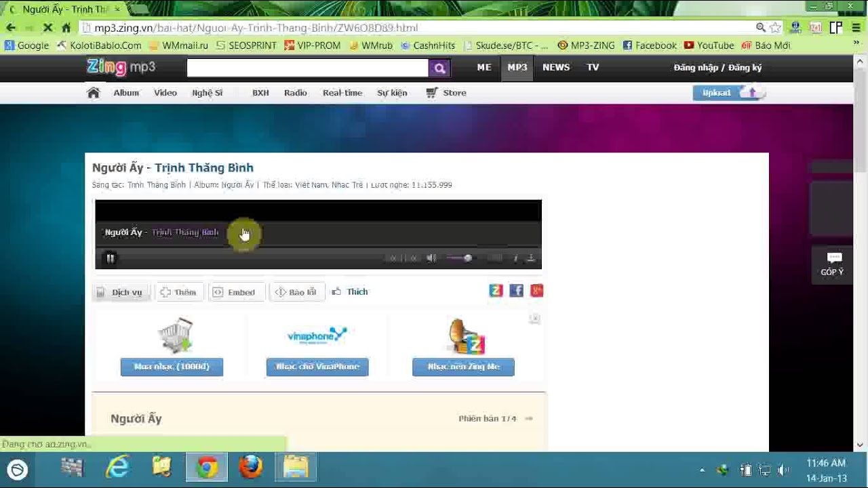
Task: Open the Zing mp3 home icon
Action: click(x=94, y=93)
